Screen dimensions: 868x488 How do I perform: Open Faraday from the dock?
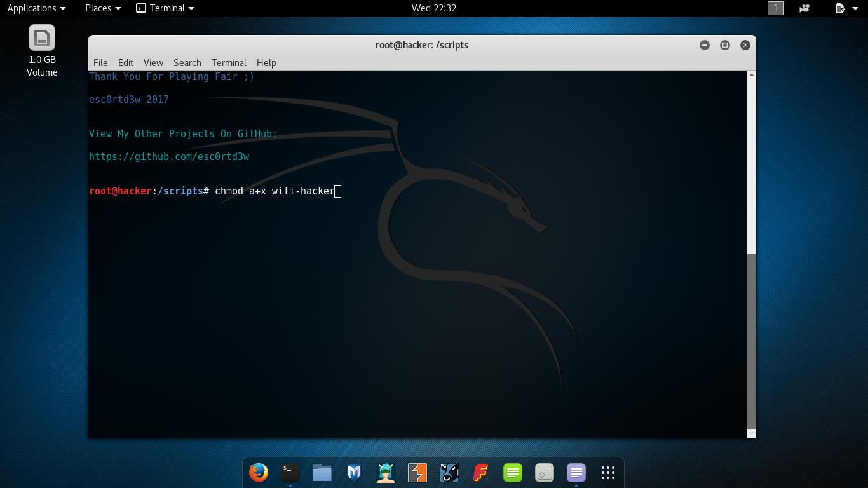pos(480,473)
